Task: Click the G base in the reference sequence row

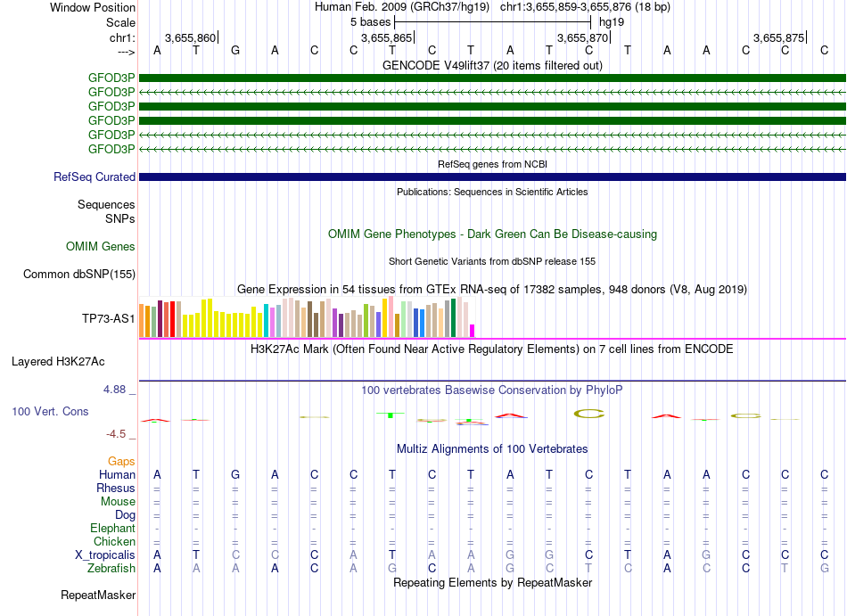Action: 235,51
